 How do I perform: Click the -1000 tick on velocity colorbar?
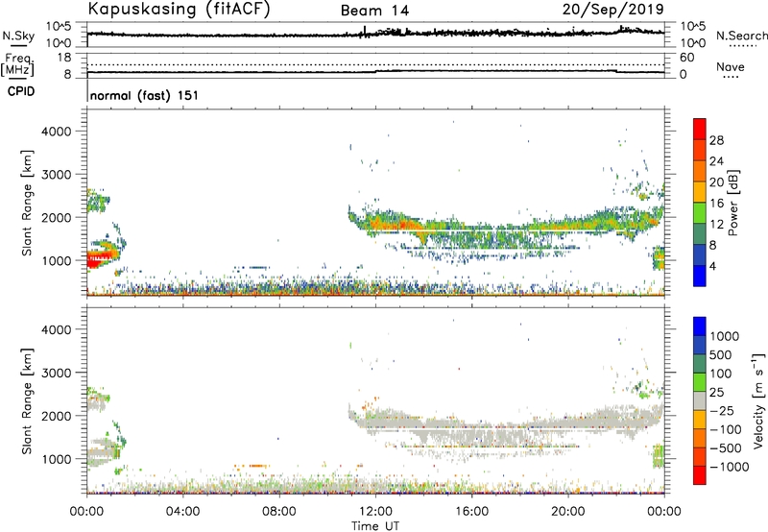pyautogui.click(x=729, y=467)
